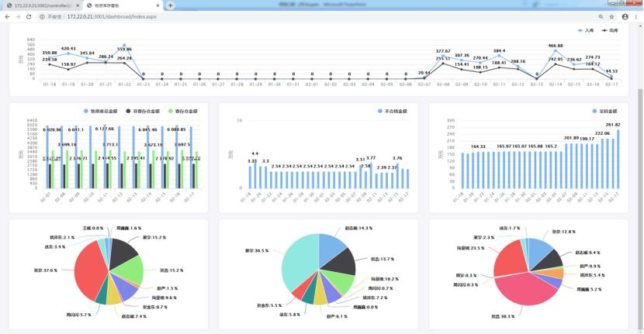
Task: Switch to the 172.22.0.21:3002 controller tab
Action: point(39,5)
